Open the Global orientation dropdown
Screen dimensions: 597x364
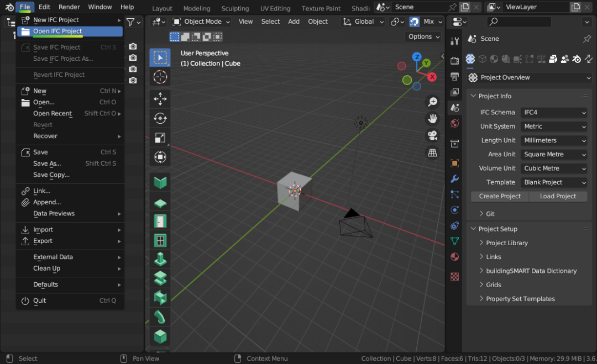click(363, 22)
